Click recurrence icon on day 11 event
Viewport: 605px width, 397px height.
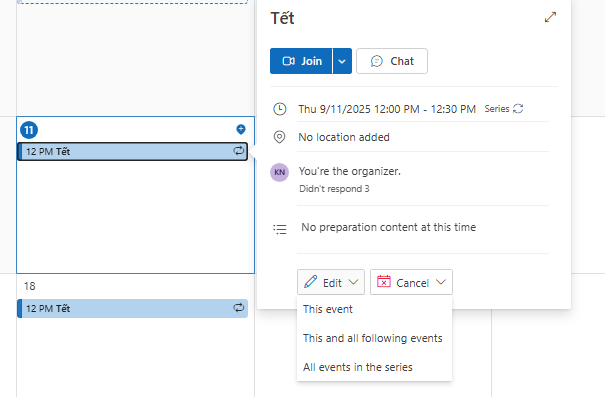(238, 150)
